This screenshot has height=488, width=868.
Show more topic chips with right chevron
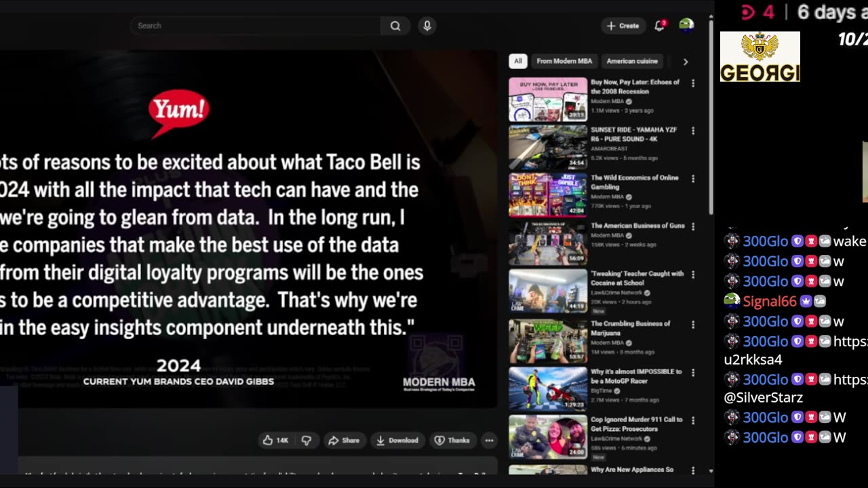click(686, 62)
